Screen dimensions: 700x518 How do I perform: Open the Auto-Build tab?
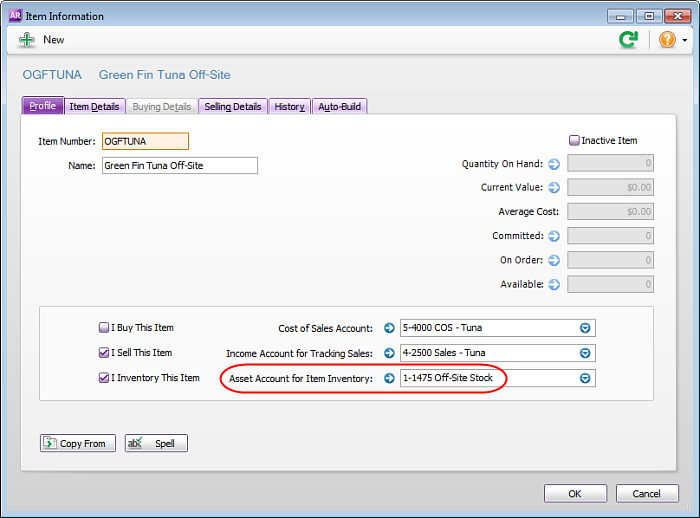tap(340, 107)
